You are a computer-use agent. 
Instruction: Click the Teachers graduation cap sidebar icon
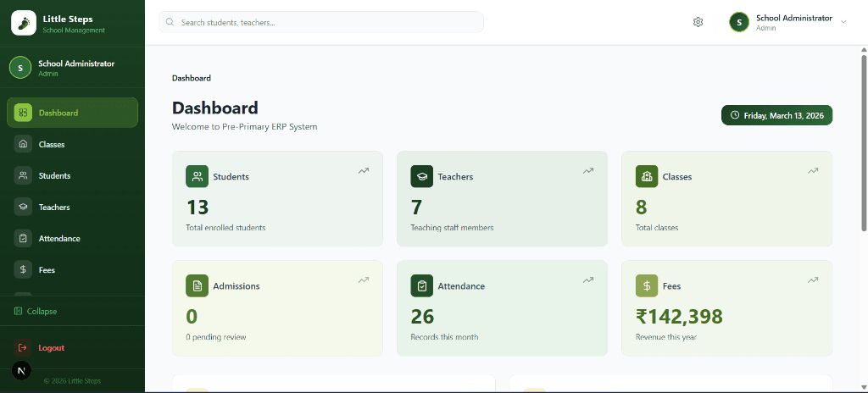[23, 207]
